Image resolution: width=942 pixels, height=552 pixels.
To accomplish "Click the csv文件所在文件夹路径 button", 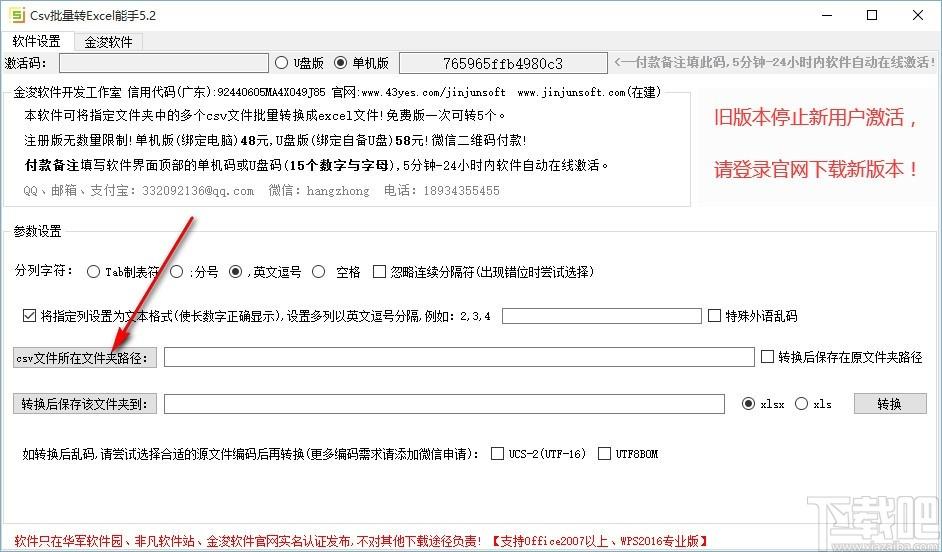I will click(85, 358).
